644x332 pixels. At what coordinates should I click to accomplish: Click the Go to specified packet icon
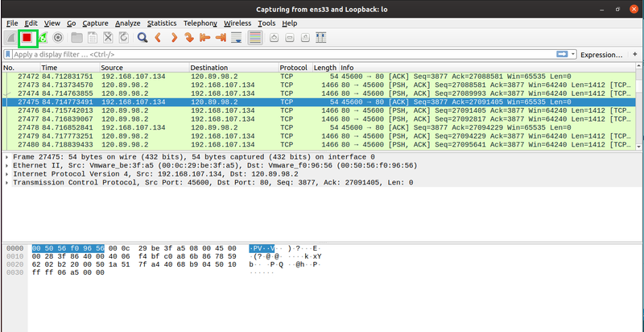click(189, 37)
